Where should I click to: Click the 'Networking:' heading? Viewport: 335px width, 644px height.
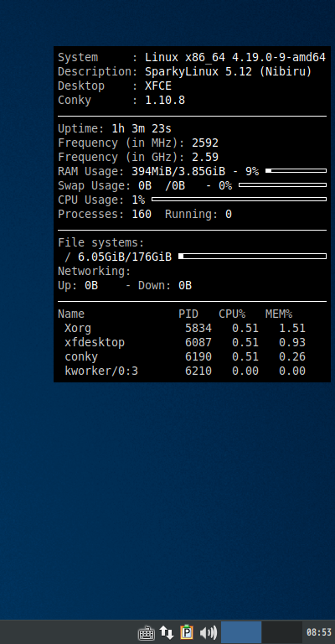[x=95, y=271]
